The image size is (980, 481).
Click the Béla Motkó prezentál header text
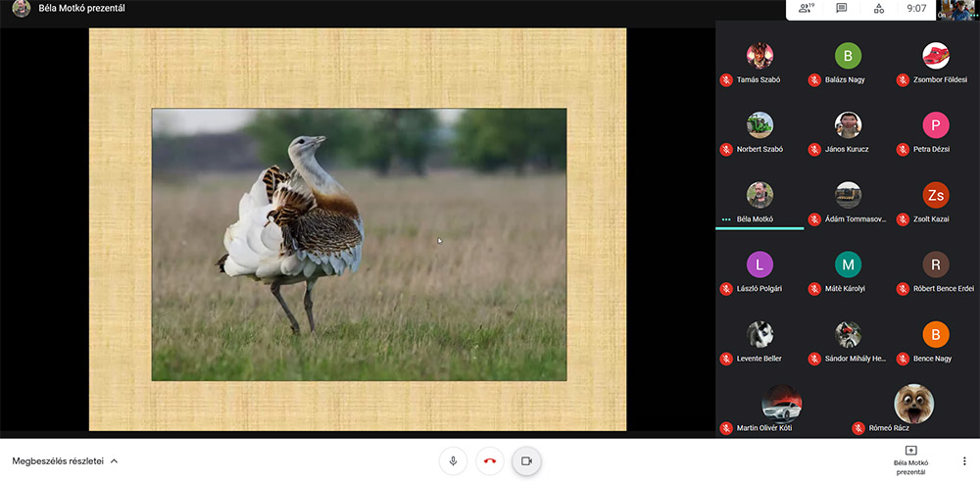coord(82,8)
